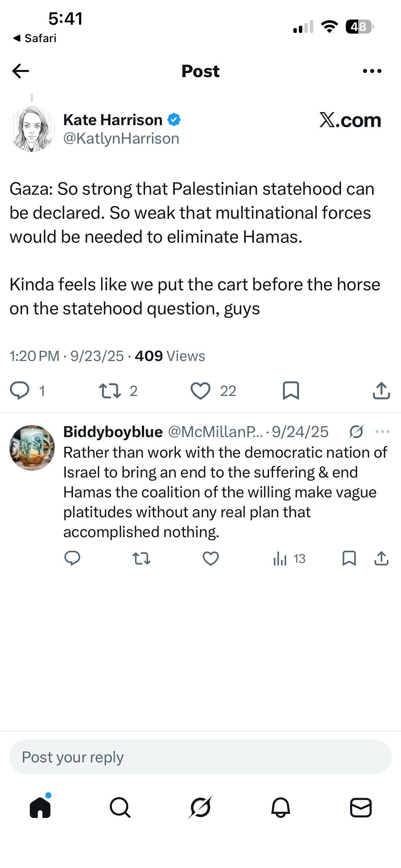
Task: Switch to Home tab in bottom bar
Action: point(40,807)
